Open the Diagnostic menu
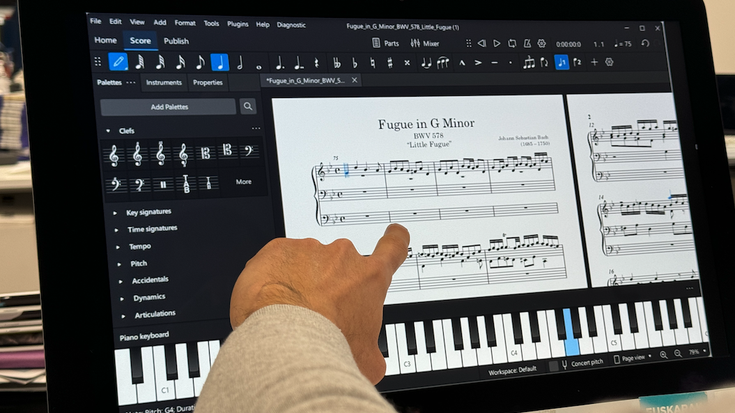 291,25
